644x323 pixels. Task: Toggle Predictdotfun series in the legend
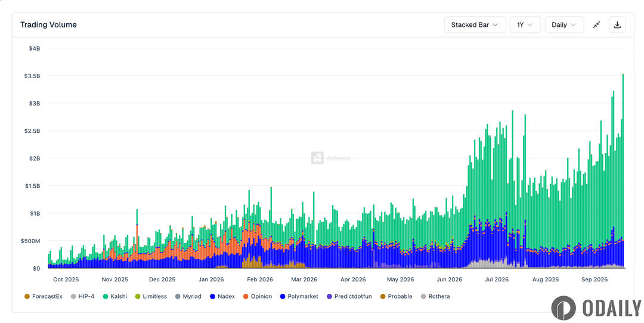pyautogui.click(x=349, y=296)
